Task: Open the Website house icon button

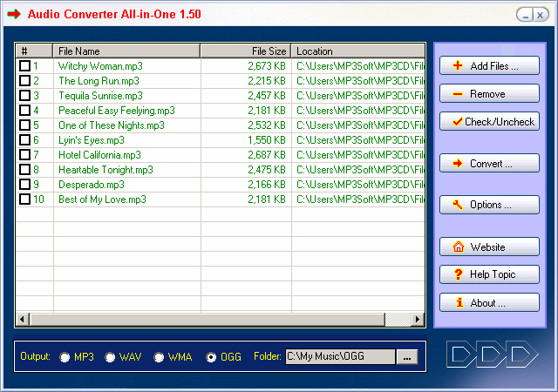Action: pyautogui.click(x=489, y=247)
